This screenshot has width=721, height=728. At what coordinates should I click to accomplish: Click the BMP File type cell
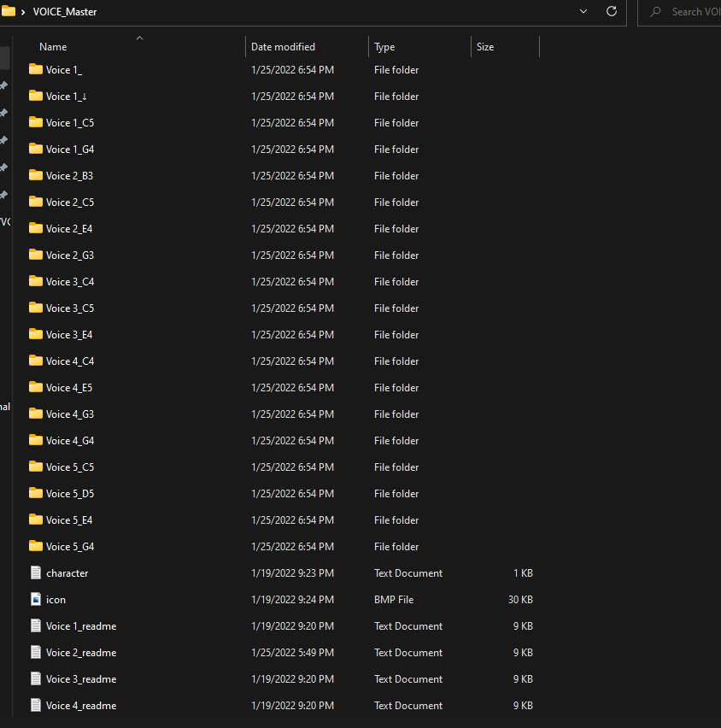pos(394,600)
